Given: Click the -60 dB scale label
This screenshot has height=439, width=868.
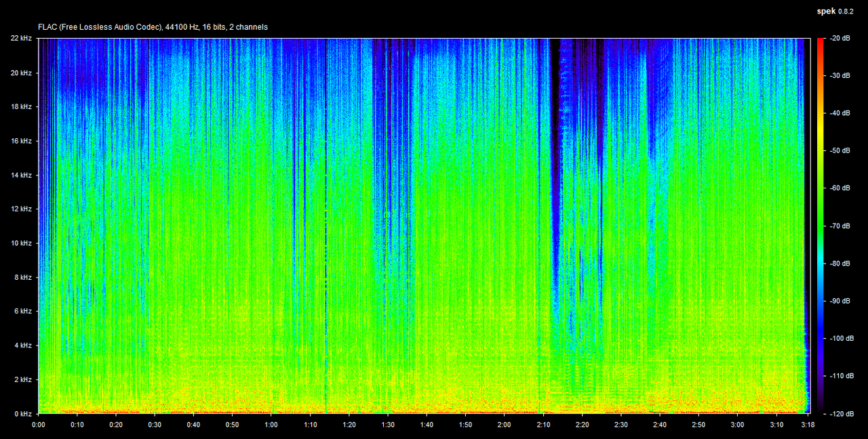Looking at the screenshot, I should [839, 188].
